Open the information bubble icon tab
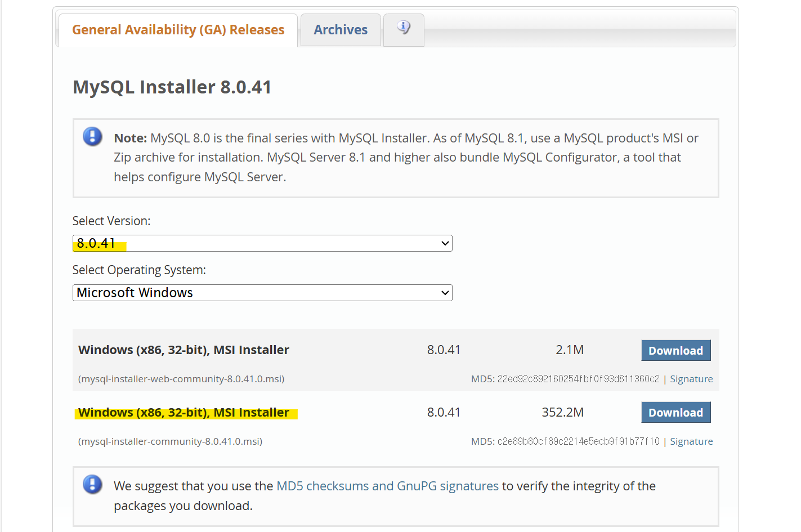The height and width of the screenshot is (532, 801). (x=404, y=29)
